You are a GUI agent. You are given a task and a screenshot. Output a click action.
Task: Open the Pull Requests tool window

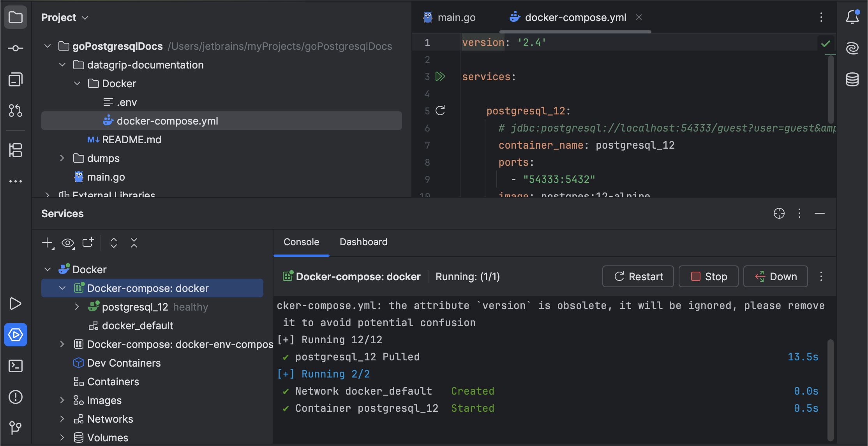click(x=16, y=111)
